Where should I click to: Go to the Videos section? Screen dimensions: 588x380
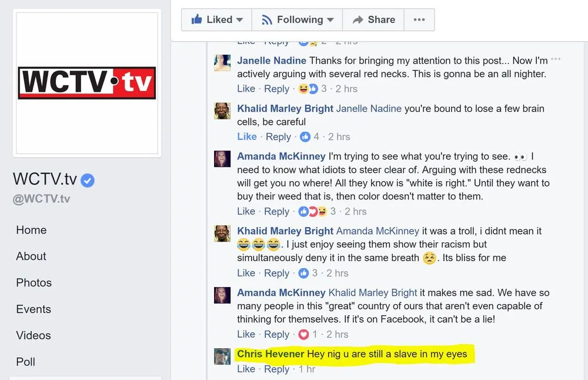tap(34, 335)
